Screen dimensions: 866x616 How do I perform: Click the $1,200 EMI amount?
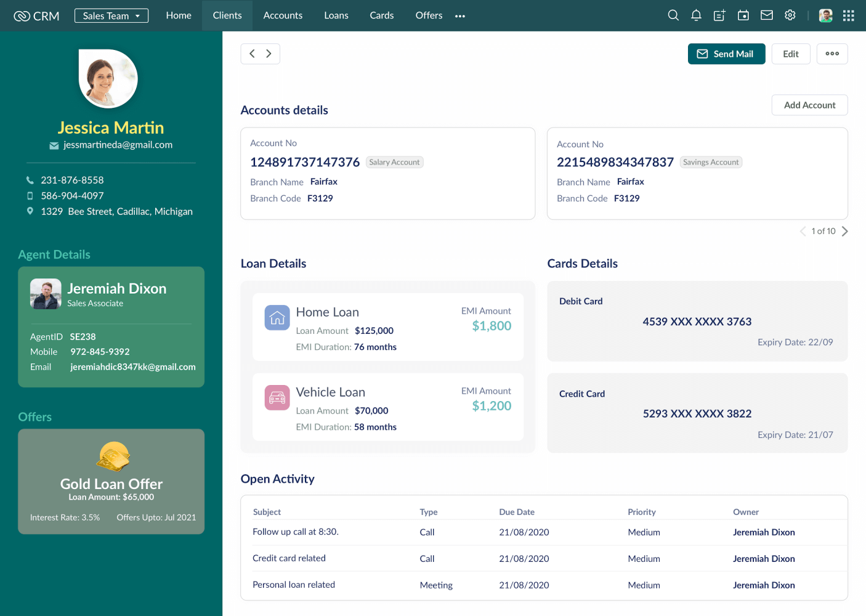coord(492,406)
